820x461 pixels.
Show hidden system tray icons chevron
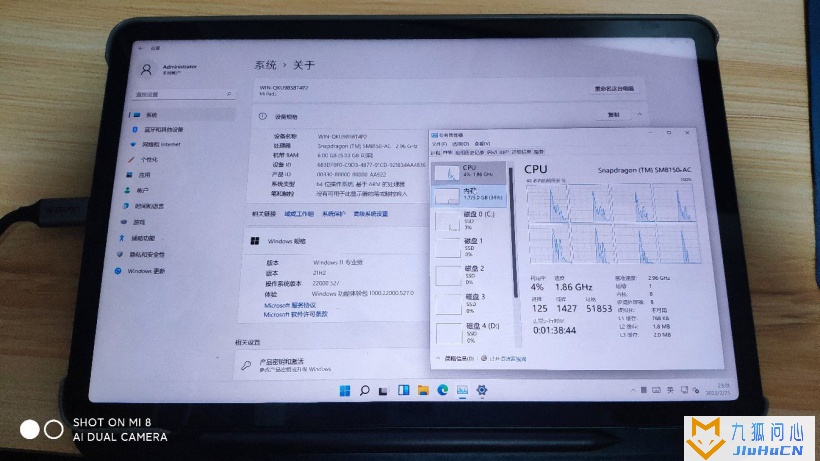633,390
